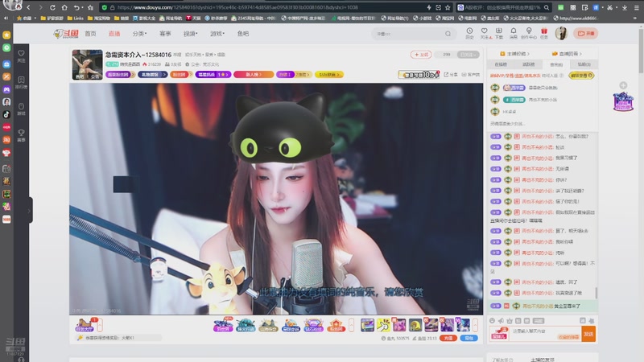Screen dimensions: 644x362
Task: Click the floating purple promotional badge
Action: click(x=623, y=102)
